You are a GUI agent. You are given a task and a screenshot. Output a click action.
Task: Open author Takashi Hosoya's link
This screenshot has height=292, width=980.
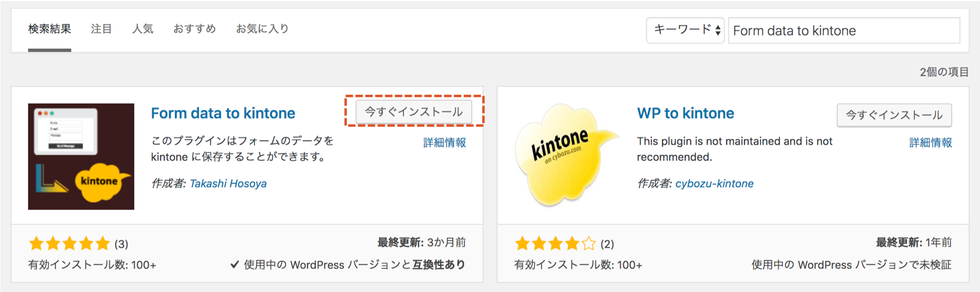point(228,184)
